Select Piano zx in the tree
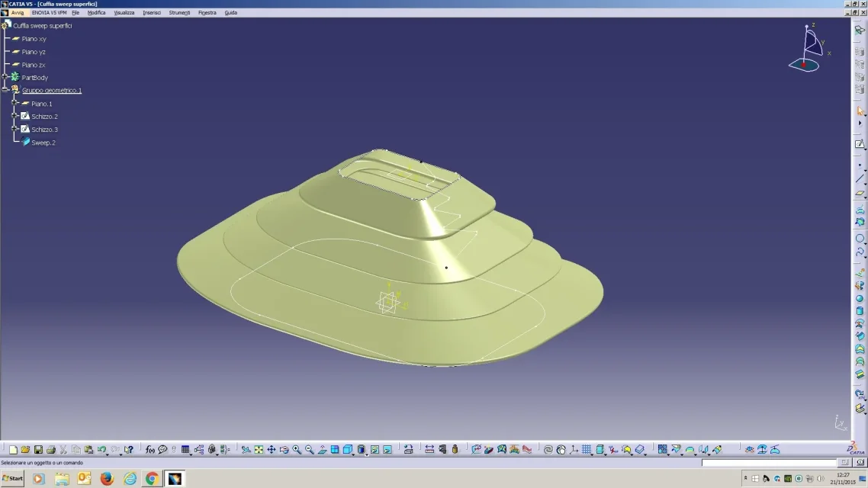This screenshot has width=868, height=488. tap(34, 65)
